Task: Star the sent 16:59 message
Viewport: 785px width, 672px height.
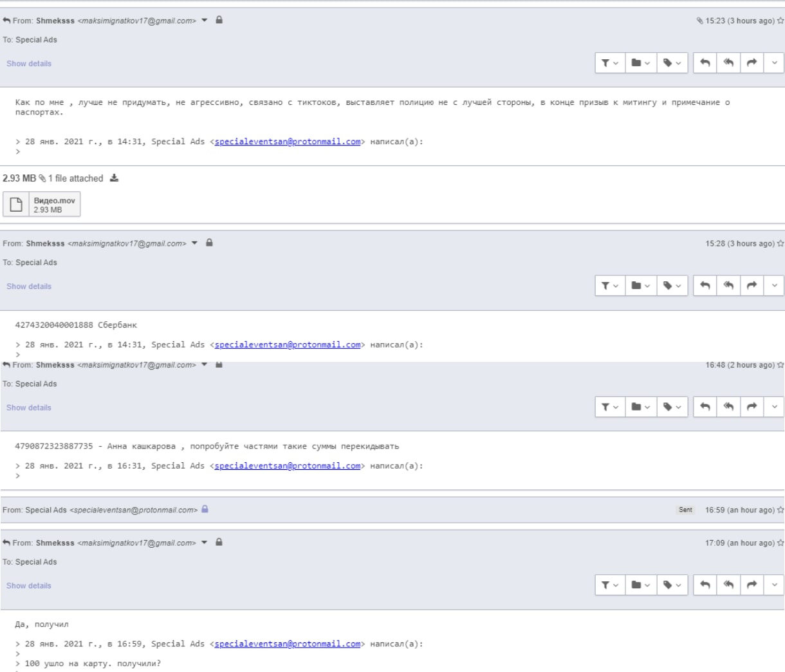Action: (x=780, y=510)
